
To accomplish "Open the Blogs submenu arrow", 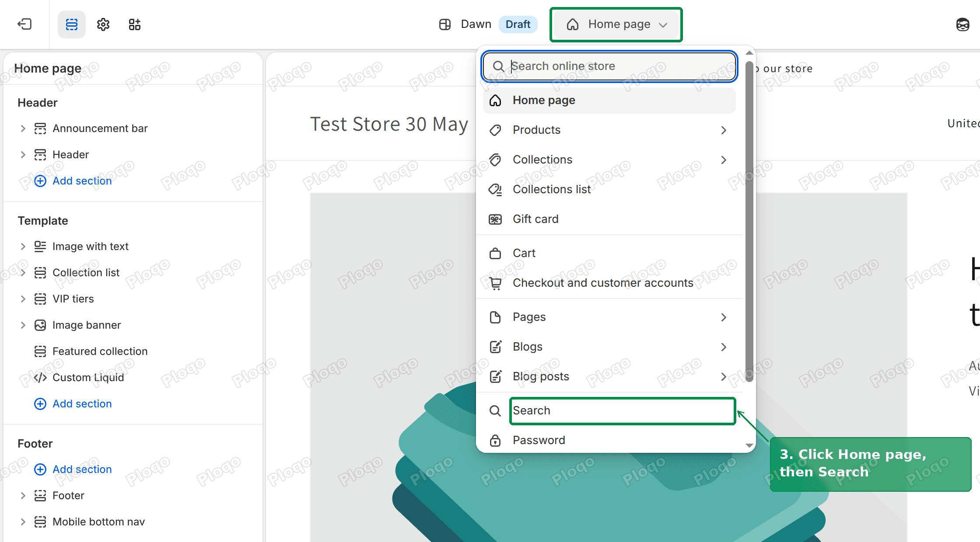I will (x=724, y=347).
